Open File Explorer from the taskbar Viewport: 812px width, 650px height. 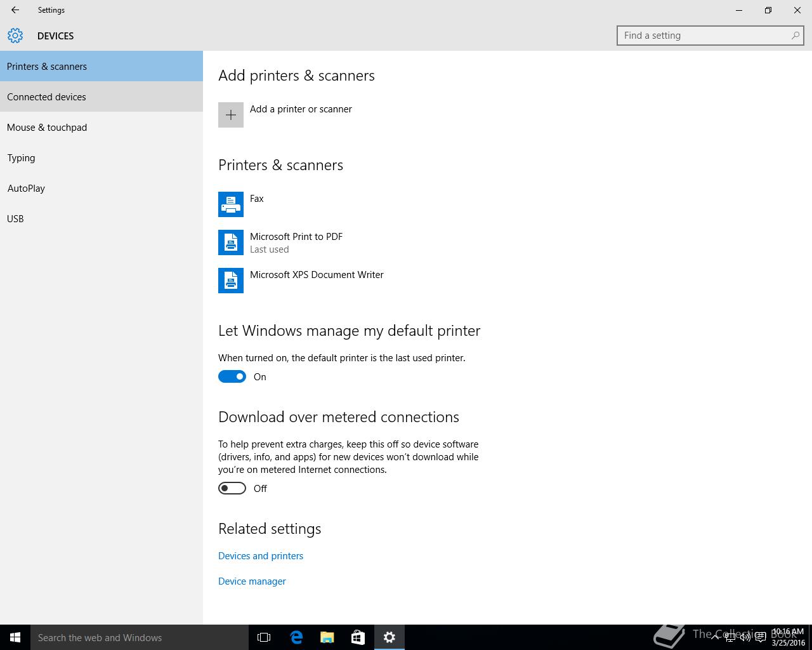(x=327, y=637)
